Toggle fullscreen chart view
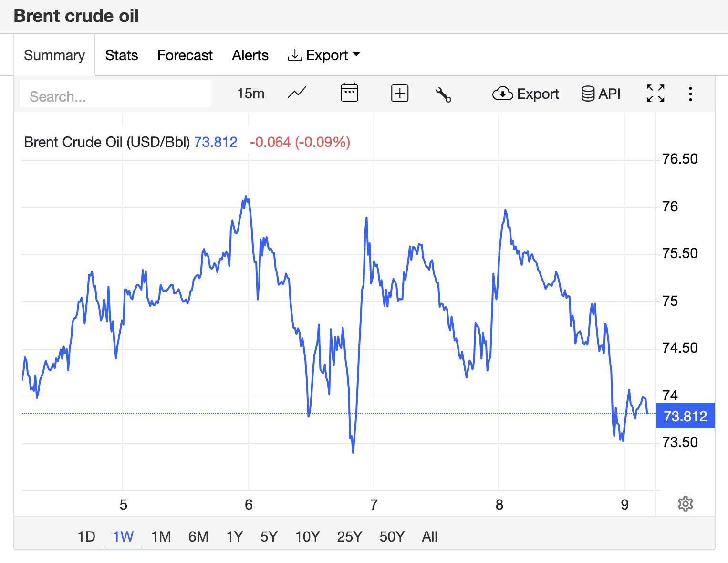This screenshot has height=563, width=728. pos(655,93)
